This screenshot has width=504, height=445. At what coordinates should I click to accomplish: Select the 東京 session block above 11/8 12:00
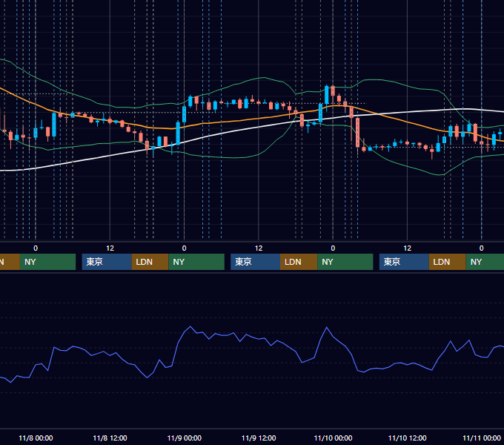pos(107,262)
